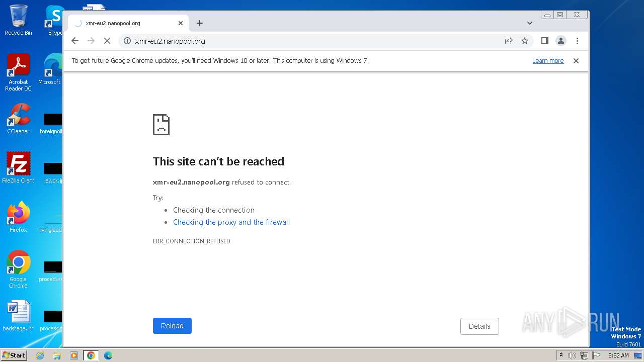Maximize the Chrome window

560,15
